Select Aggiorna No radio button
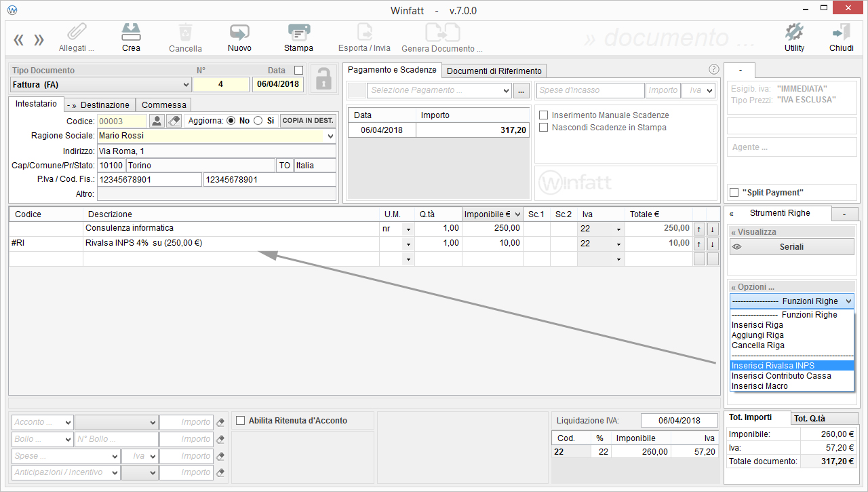The width and height of the screenshot is (868, 492). [231, 121]
